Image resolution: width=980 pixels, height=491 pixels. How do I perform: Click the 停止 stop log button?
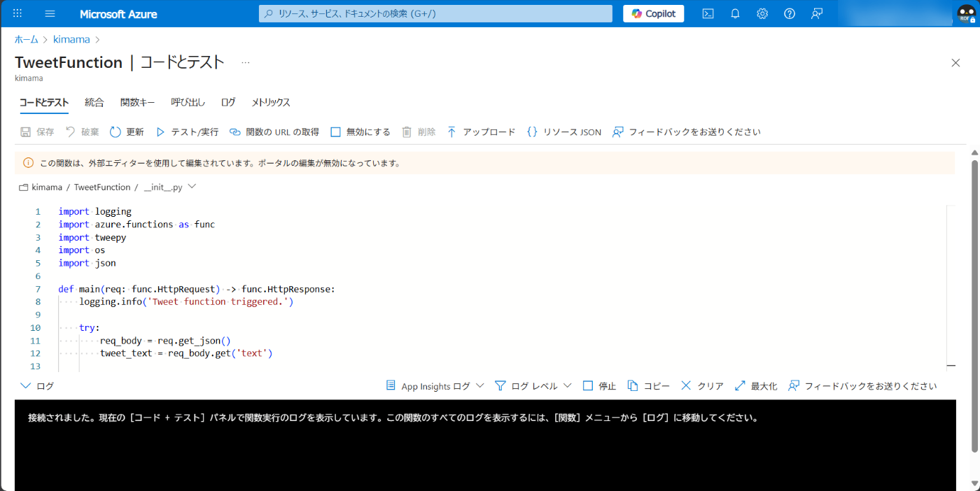599,386
